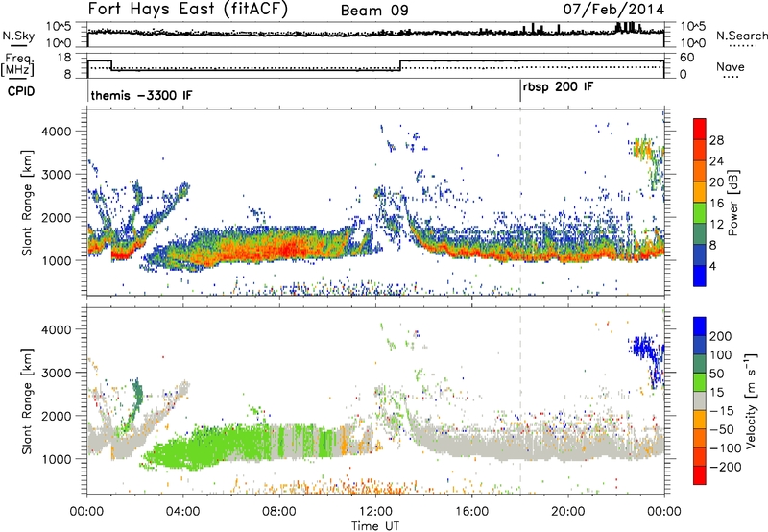Click the '-100' tick on the Velocity color bar
This screenshot has width=768, height=532.
click(x=726, y=448)
